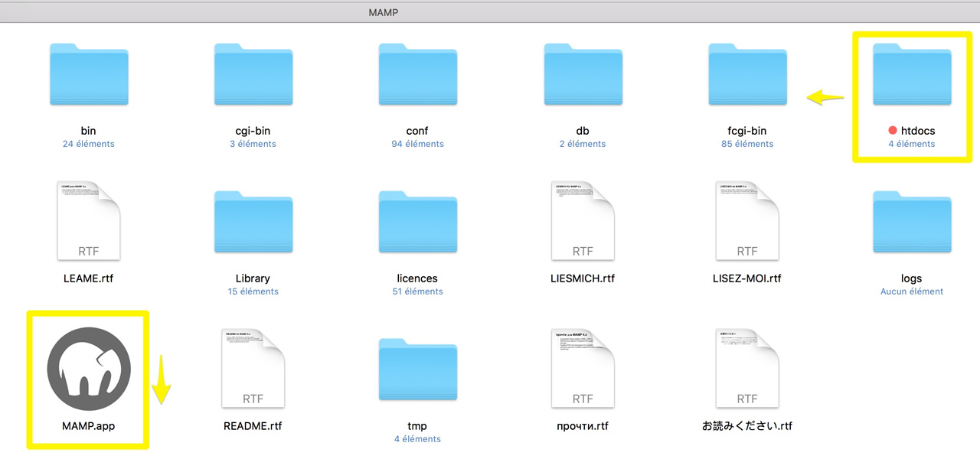
Task: Click the Library folder icon
Action: point(253,222)
